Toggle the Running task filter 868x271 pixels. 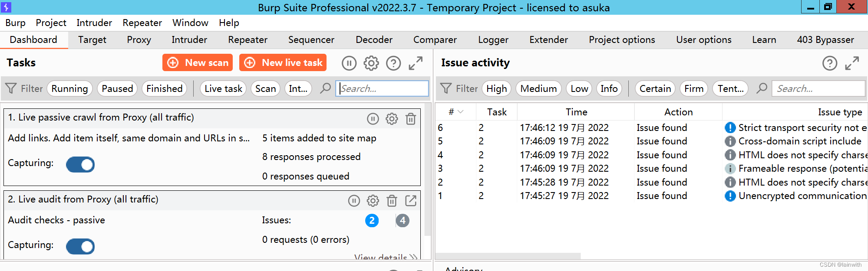pyautogui.click(x=69, y=88)
